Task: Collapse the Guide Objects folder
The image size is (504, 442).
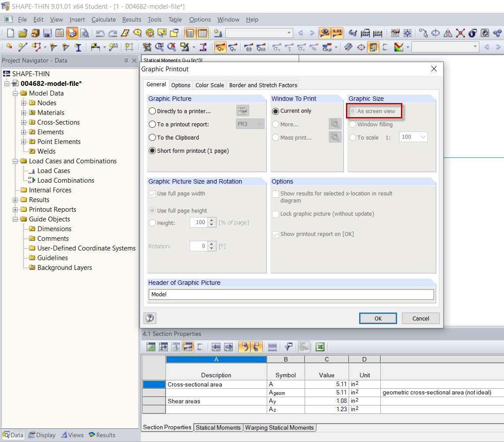Action: pos(15,219)
